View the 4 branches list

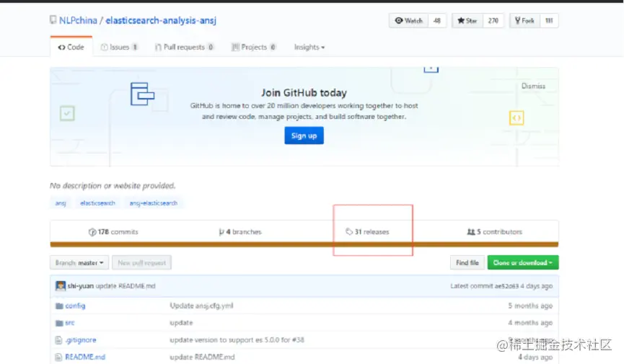tap(240, 231)
